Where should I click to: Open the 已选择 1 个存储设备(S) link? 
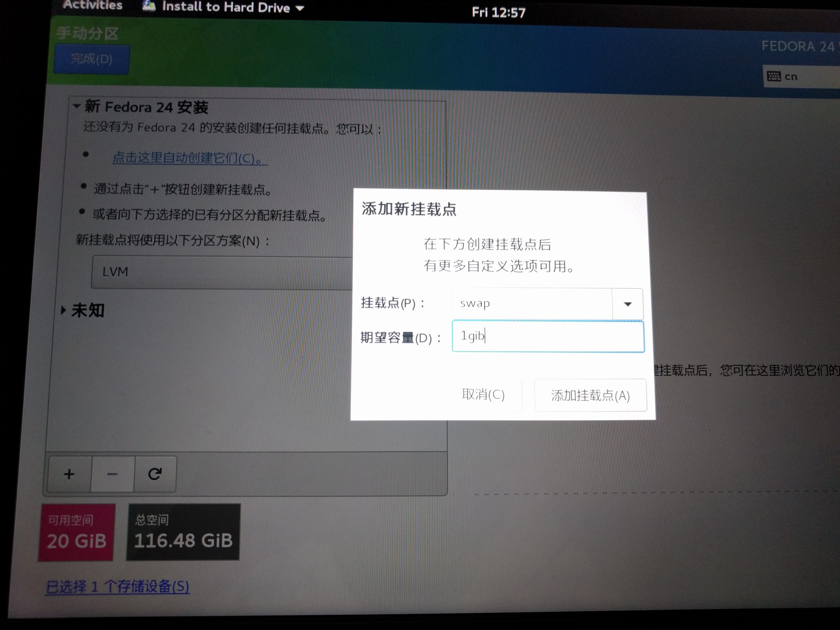tap(117, 587)
